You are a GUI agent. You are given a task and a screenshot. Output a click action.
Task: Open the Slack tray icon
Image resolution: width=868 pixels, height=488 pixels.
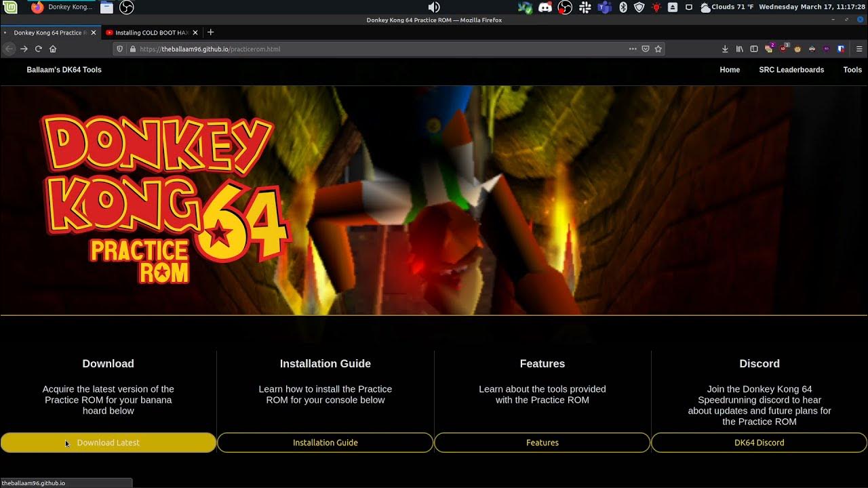click(x=585, y=7)
